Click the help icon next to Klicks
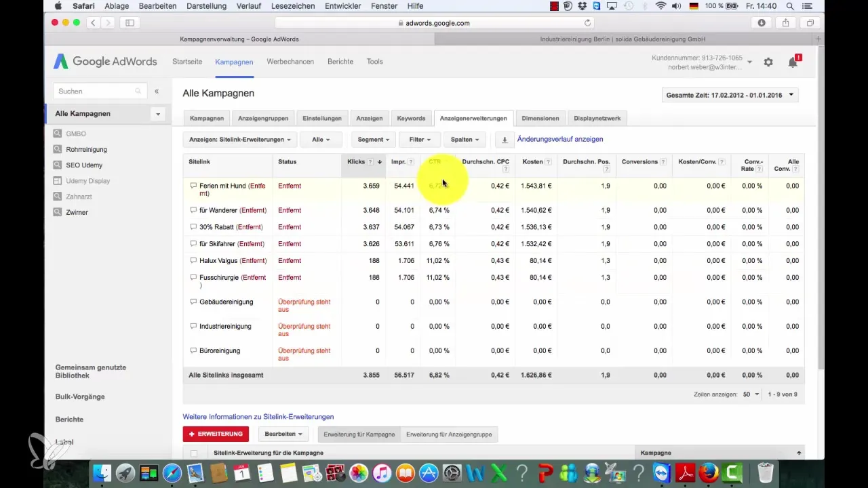Screen dimensions: 868x488 click(x=370, y=162)
